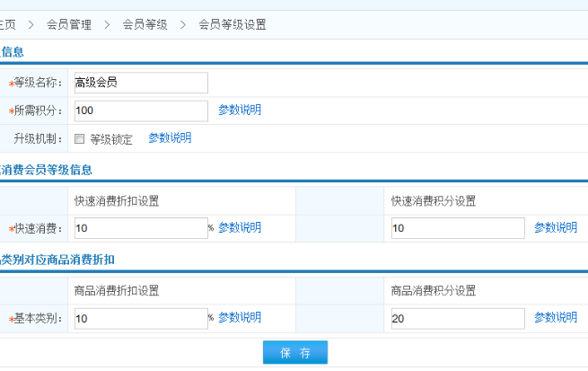Open 参数说明 for 升级机制
Image resolution: width=588 pixels, height=371 pixels.
pos(170,138)
